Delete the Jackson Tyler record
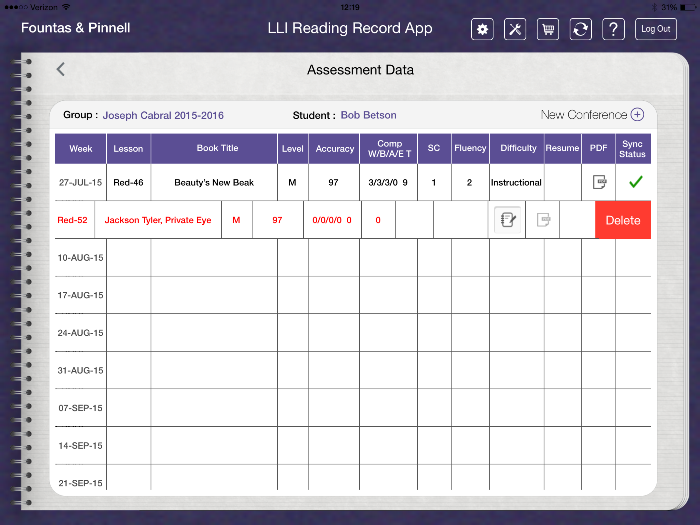700x525 pixels. (622, 220)
